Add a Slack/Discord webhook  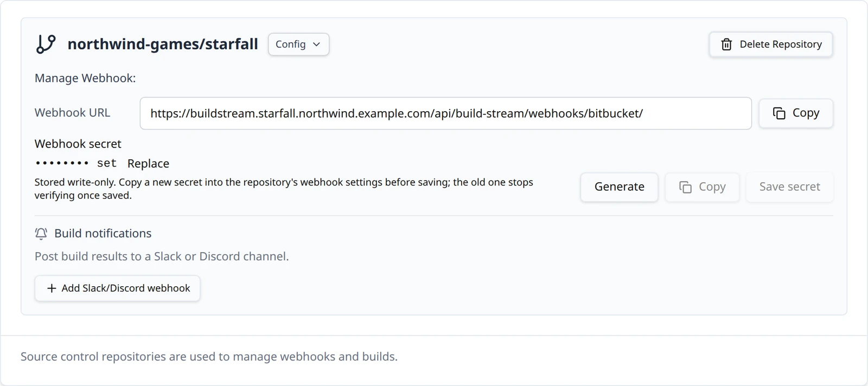pyautogui.click(x=117, y=288)
